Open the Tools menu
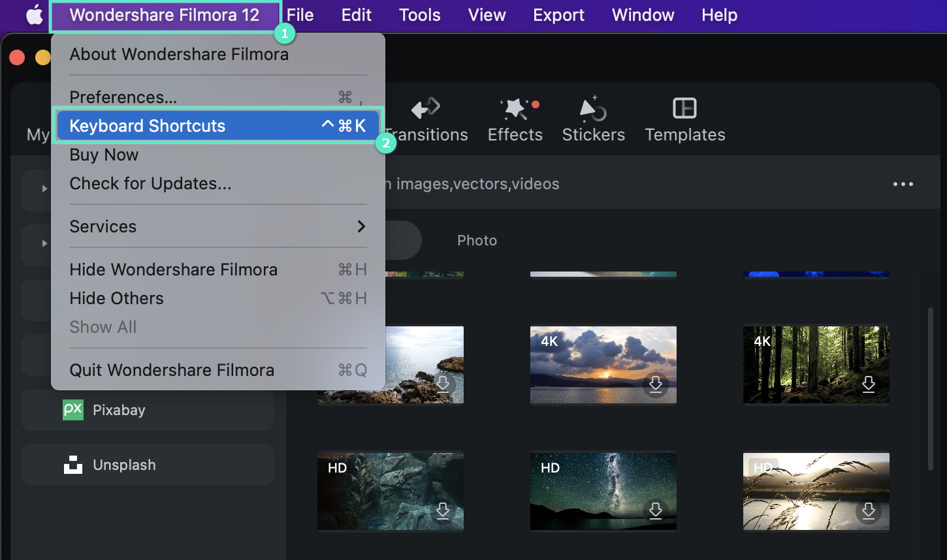Screen dimensions: 947x560 [x=420, y=15]
